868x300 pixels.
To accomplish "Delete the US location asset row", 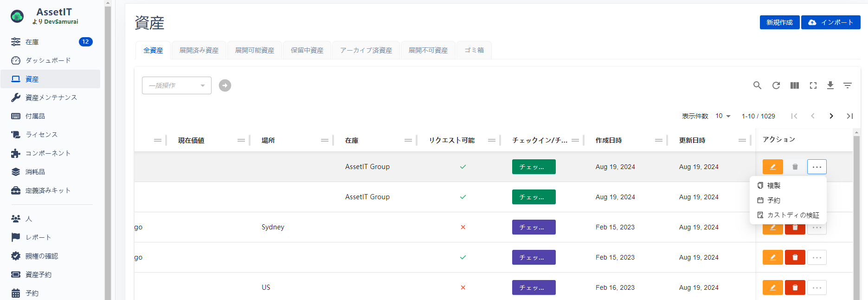I will (795, 287).
